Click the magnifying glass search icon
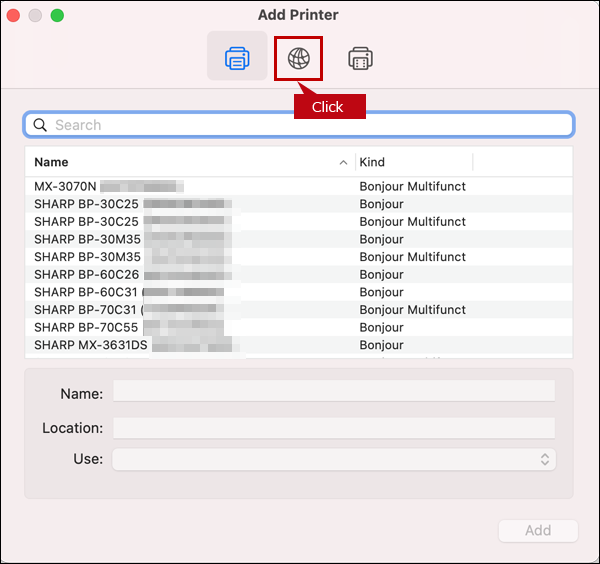This screenshot has width=600, height=564. click(x=41, y=125)
